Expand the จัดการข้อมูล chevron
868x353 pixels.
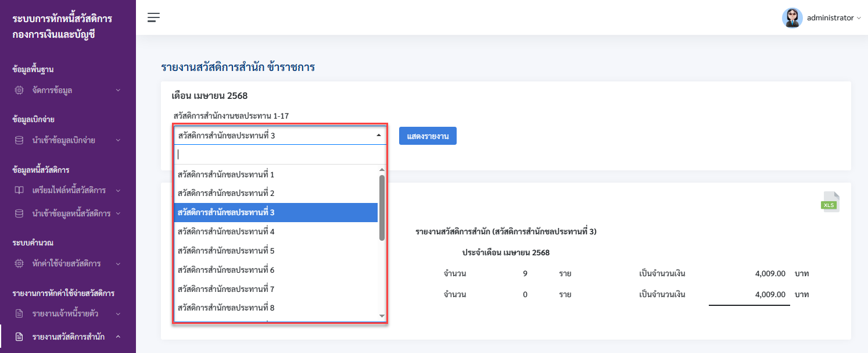[x=118, y=90]
